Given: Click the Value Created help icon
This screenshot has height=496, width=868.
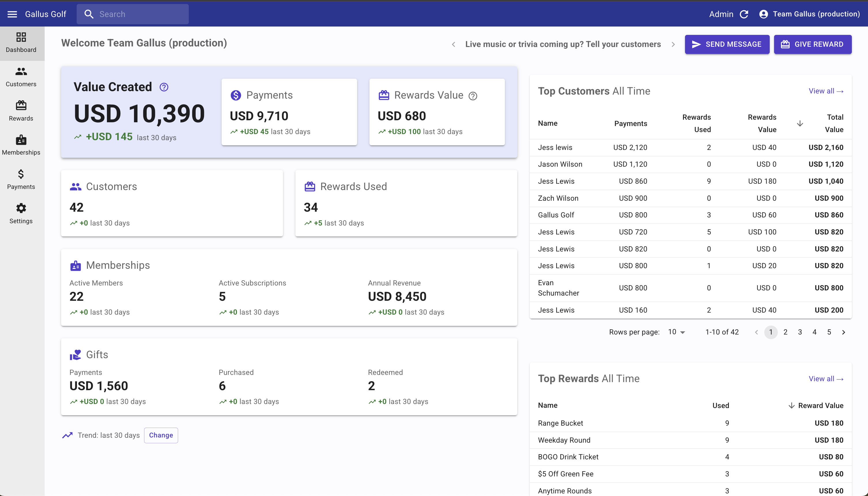Looking at the screenshot, I should click(164, 87).
